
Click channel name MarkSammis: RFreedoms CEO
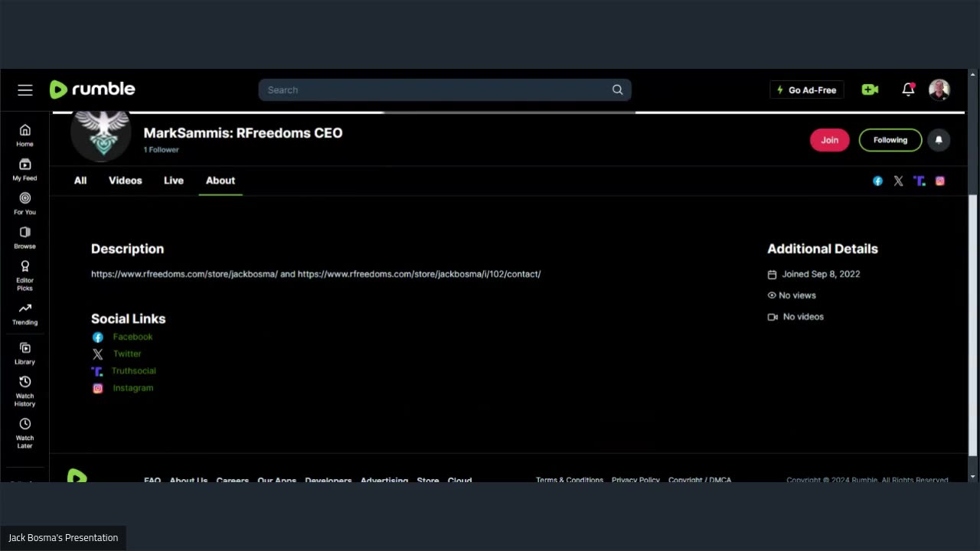[243, 133]
